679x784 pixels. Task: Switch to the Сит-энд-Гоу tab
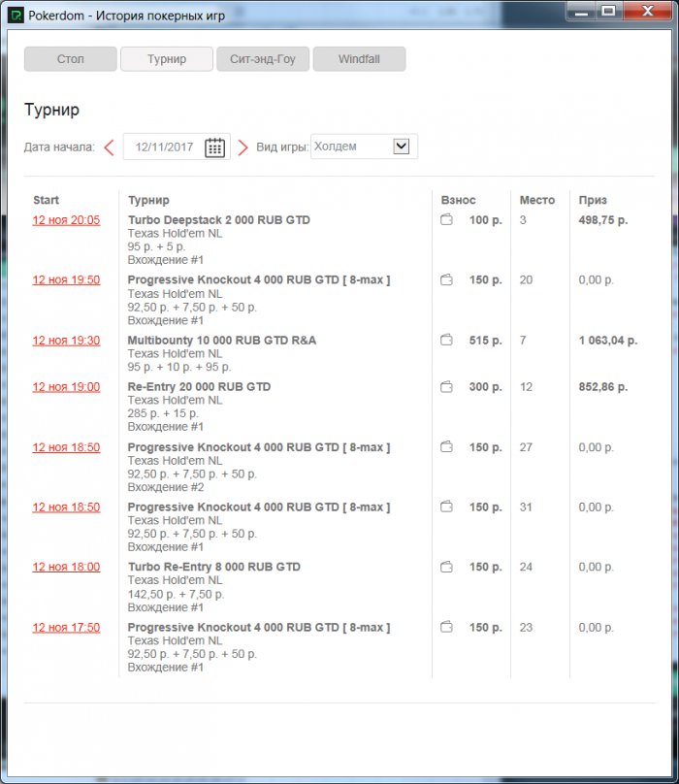[x=262, y=59]
